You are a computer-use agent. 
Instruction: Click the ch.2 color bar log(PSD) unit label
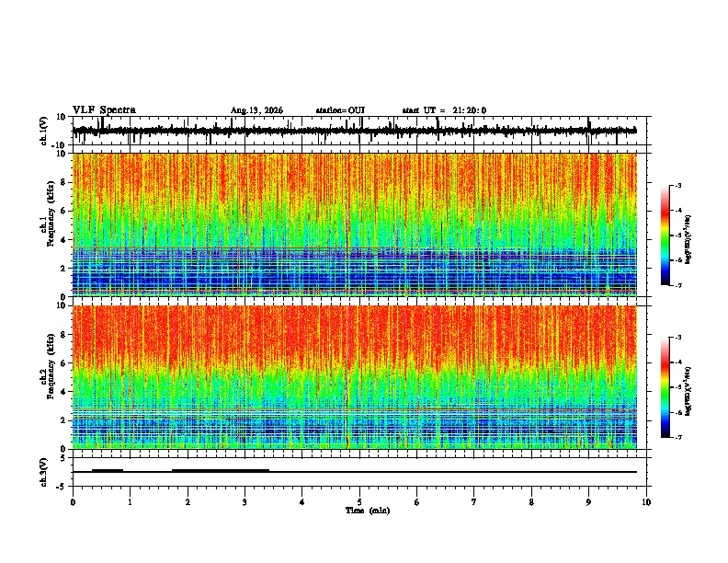(x=688, y=391)
